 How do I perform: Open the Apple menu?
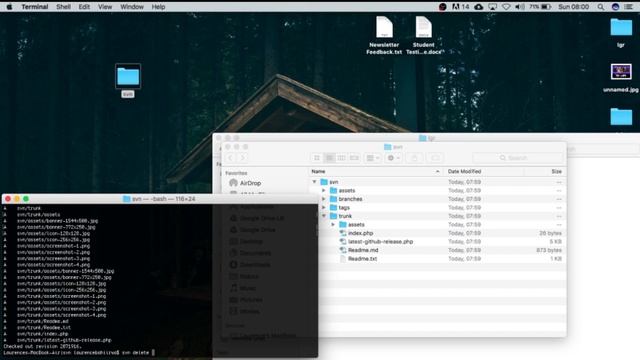pos(9,7)
